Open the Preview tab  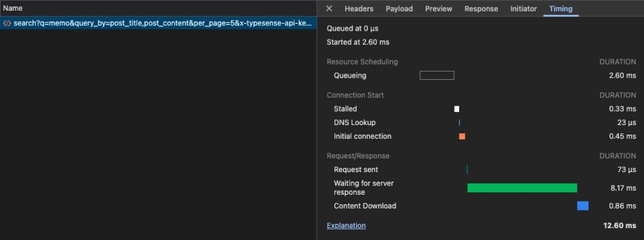click(x=438, y=9)
